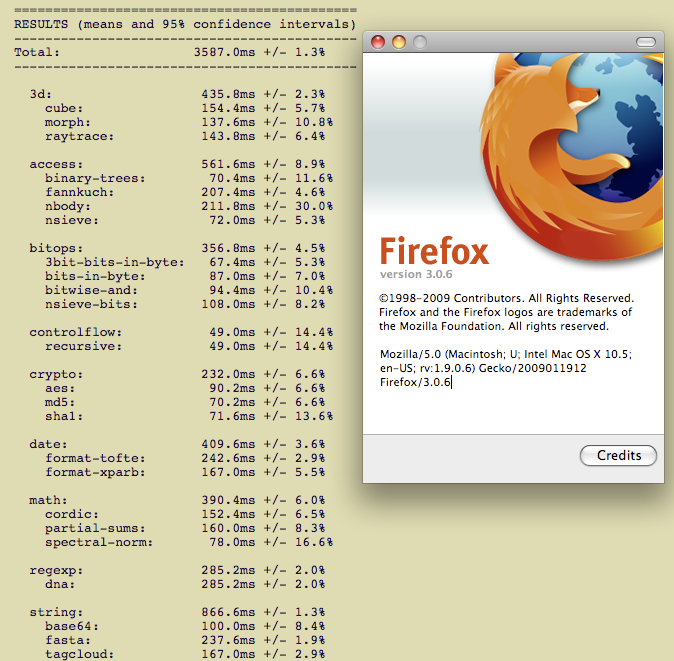674x661 pixels.
Task: Click the 'recursive:' result row
Action: coord(189,346)
